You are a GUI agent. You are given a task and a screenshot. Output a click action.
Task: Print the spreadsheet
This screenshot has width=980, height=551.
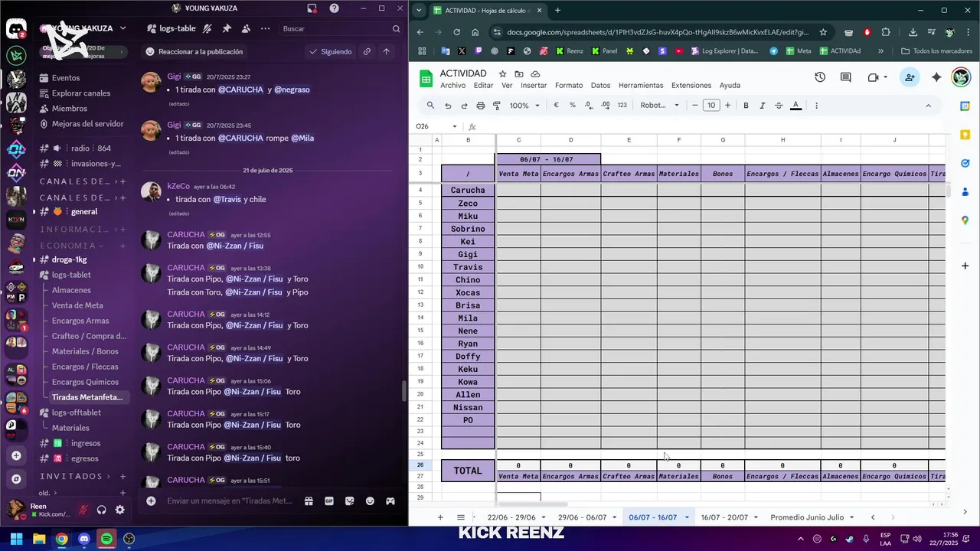pos(480,106)
